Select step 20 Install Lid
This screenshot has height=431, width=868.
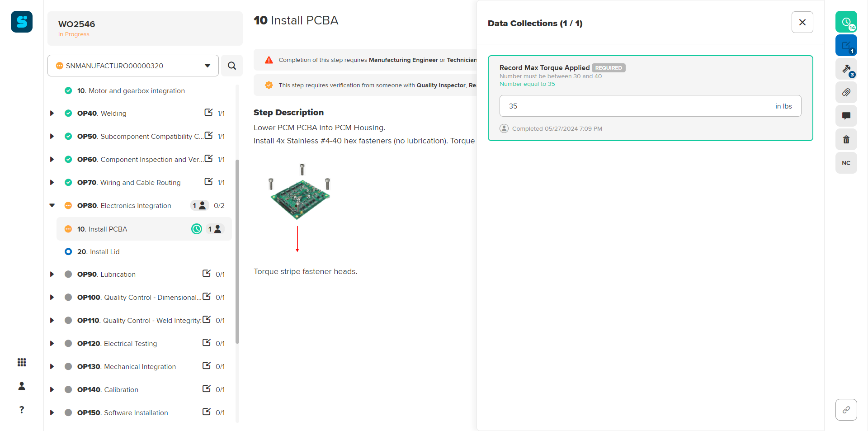(104, 251)
